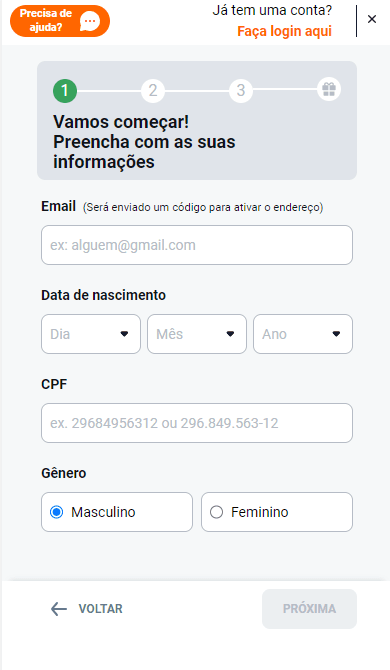Go back with the Voltar button
Viewport: 390px width, 670px height.
tap(86, 609)
